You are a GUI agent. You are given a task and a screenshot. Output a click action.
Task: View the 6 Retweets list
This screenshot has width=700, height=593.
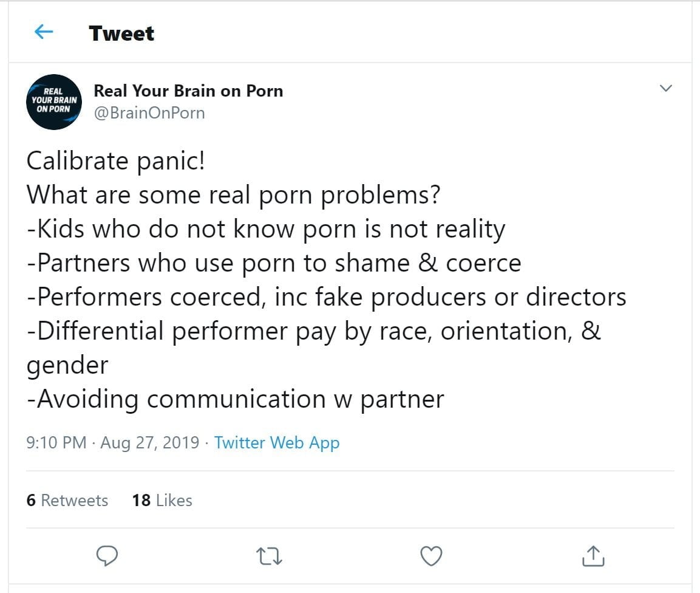click(67, 501)
